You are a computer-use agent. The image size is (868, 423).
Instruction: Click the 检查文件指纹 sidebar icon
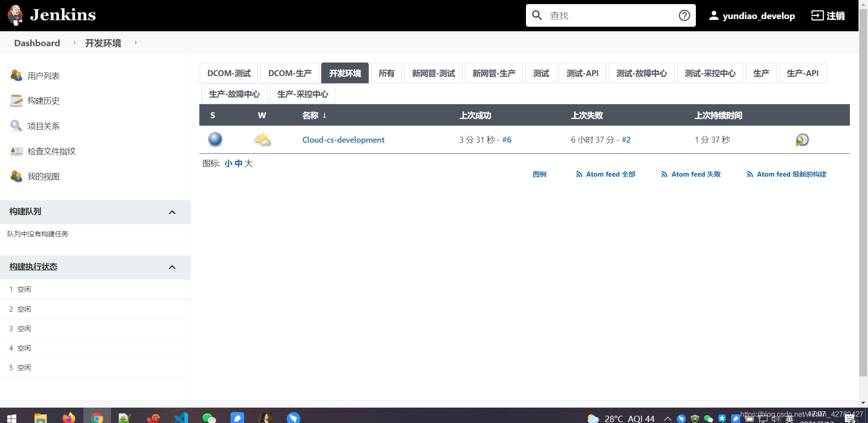pos(16,151)
